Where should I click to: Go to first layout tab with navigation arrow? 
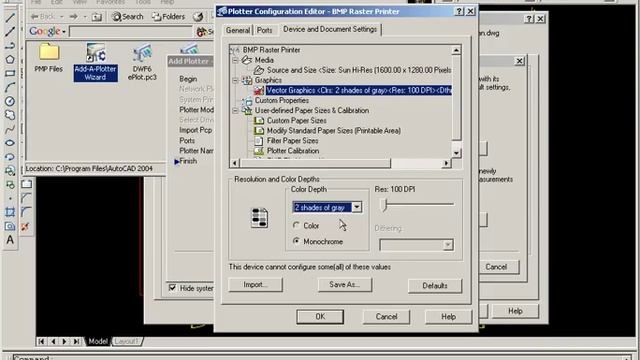[x=41, y=341]
